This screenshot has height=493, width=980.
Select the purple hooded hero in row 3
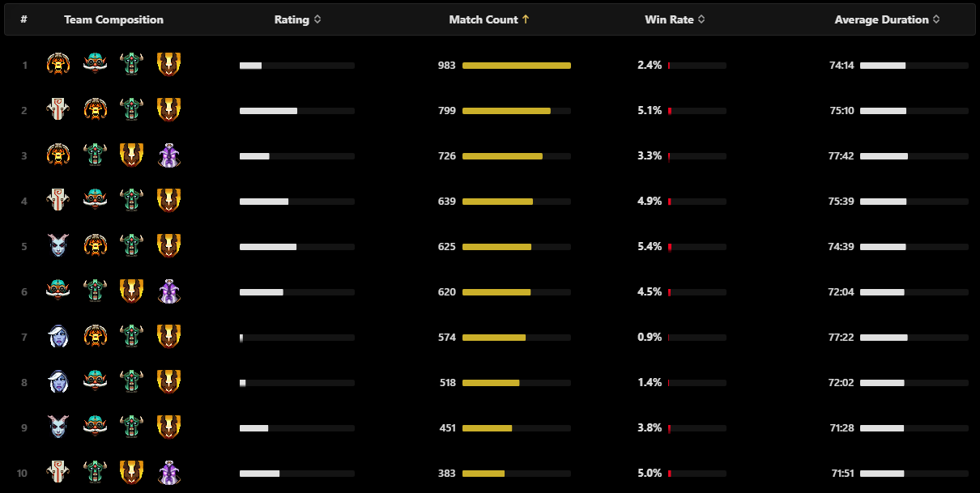click(169, 155)
